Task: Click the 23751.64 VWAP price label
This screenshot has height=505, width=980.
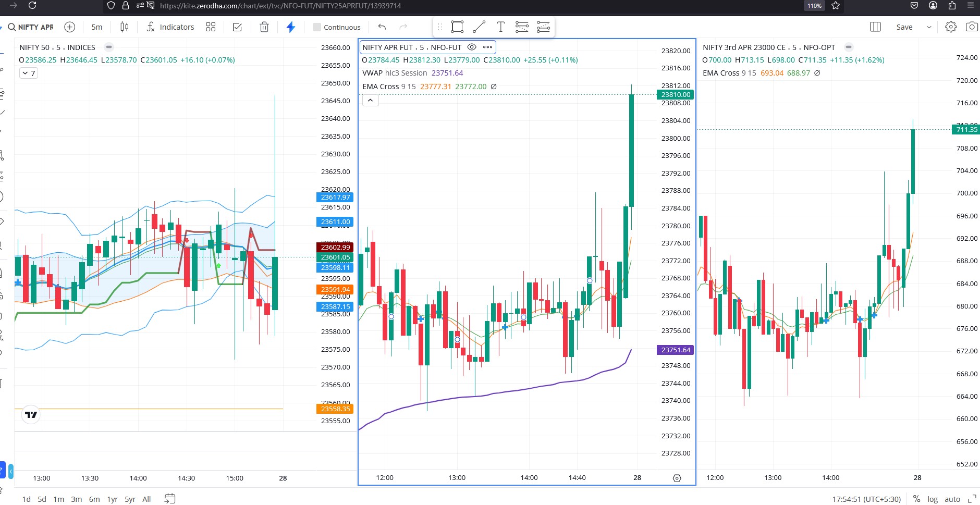Action: point(675,350)
